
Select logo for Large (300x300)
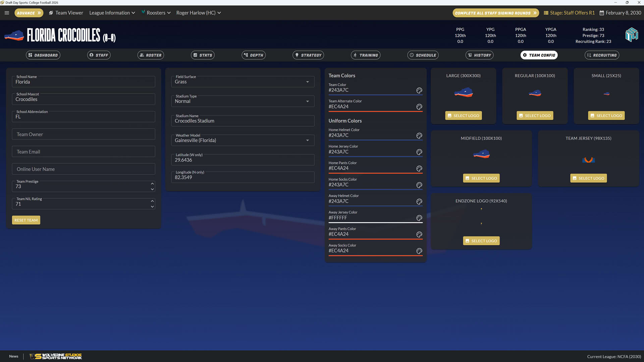463,115
